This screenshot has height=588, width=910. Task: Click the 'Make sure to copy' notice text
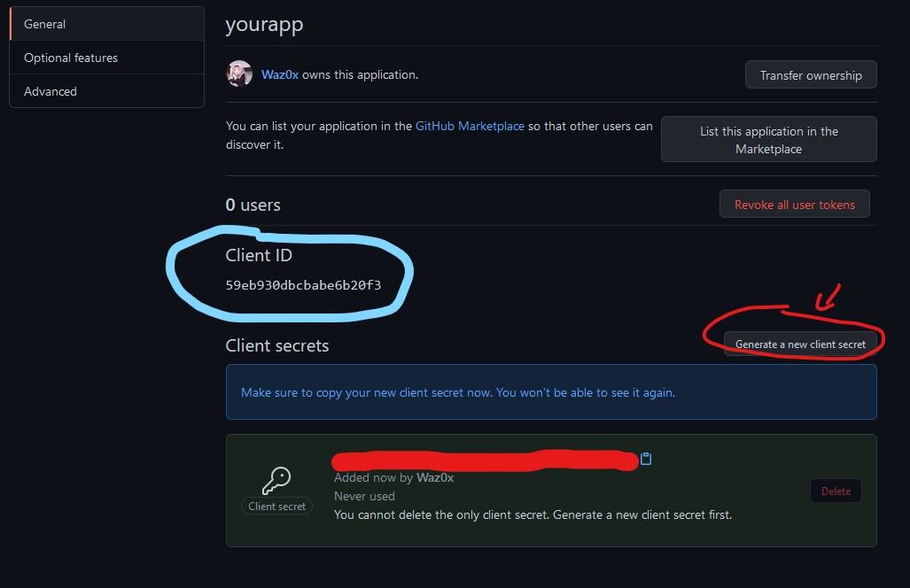click(x=458, y=392)
